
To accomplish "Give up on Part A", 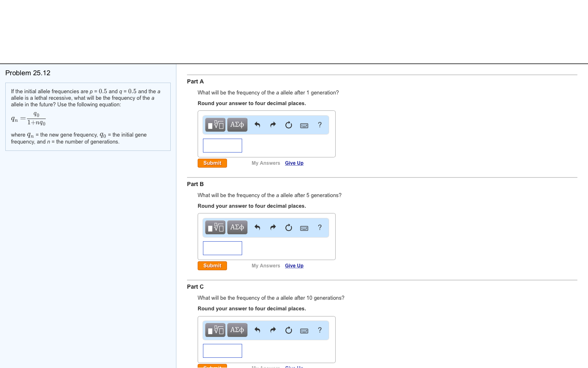I will (x=294, y=163).
